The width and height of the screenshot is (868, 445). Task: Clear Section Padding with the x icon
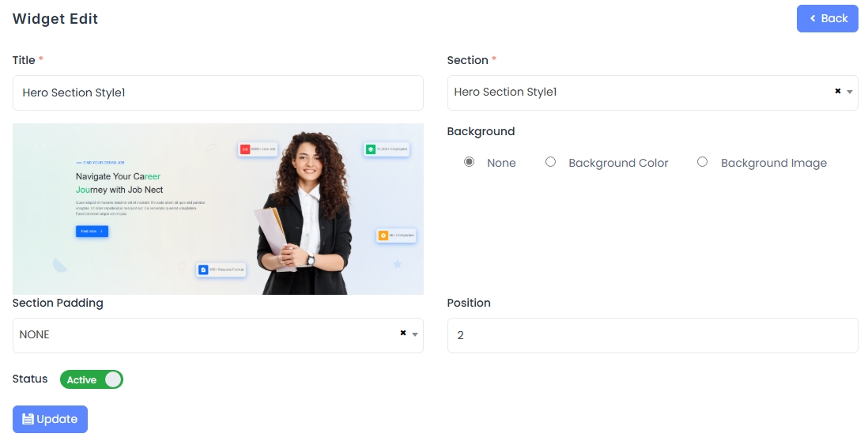(403, 333)
